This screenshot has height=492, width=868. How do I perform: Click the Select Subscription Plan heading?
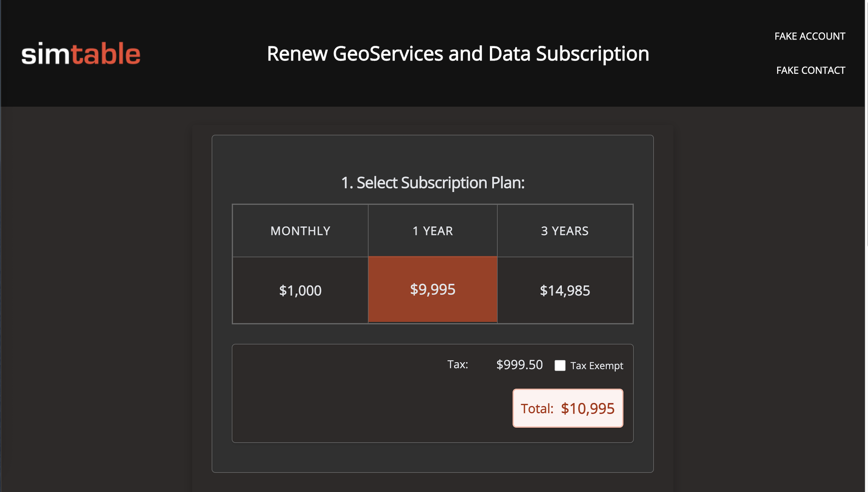point(432,183)
